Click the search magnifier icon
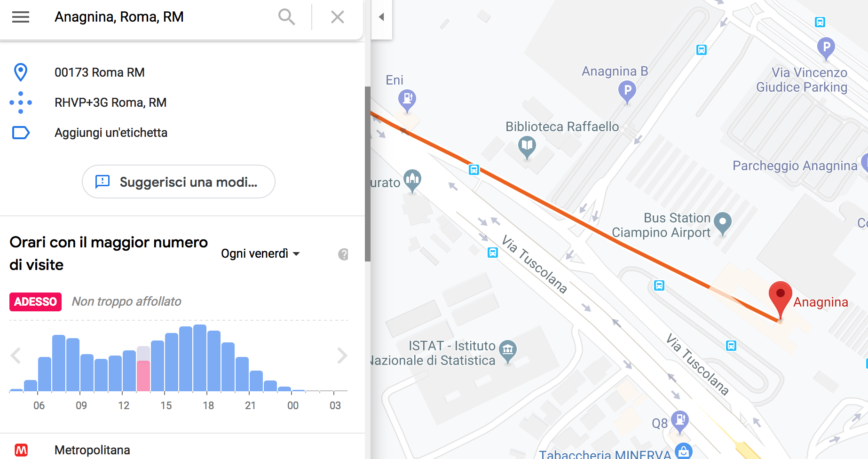This screenshot has height=459, width=868. [286, 17]
